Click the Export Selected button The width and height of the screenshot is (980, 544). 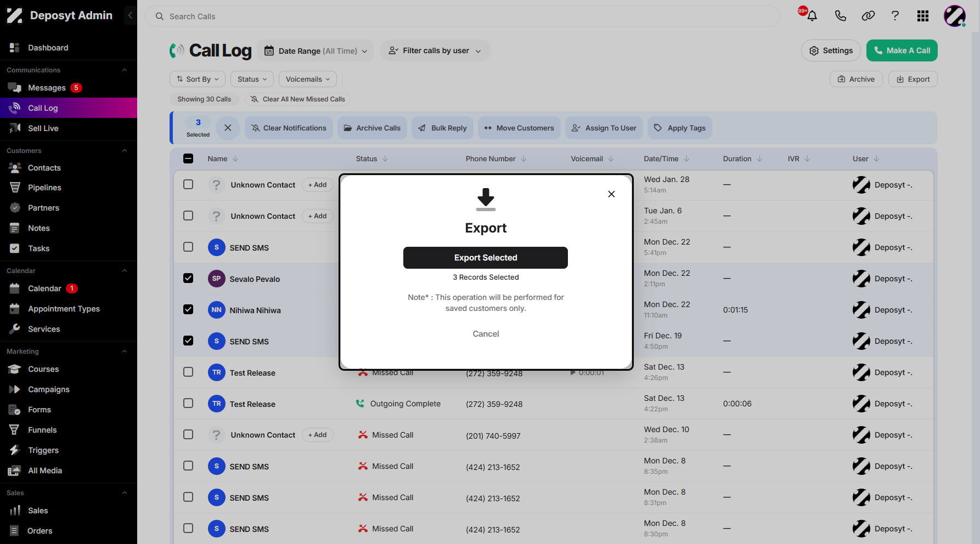(486, 258)
